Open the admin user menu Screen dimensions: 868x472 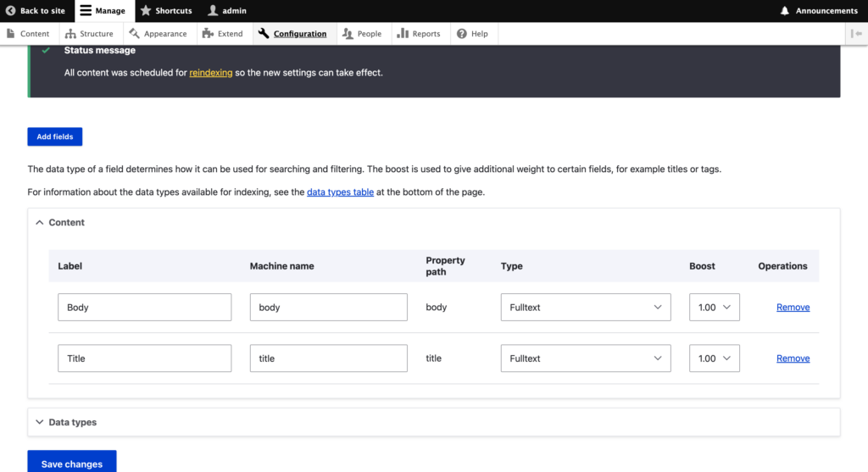pos(227,11)
